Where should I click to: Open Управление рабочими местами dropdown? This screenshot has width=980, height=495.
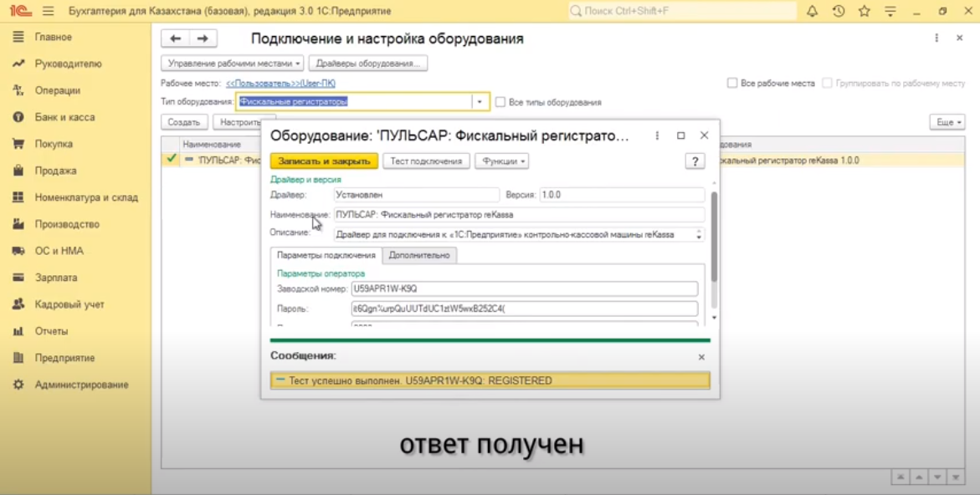(232, 63)
